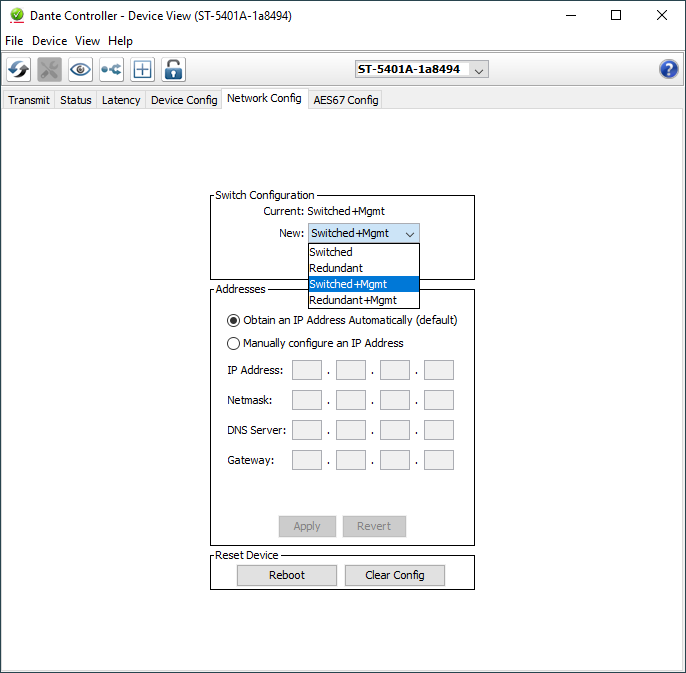Screen dimensions: 686x673
Task: Collapse the New switch configuration dropdown
Action: tap(409, 233)
